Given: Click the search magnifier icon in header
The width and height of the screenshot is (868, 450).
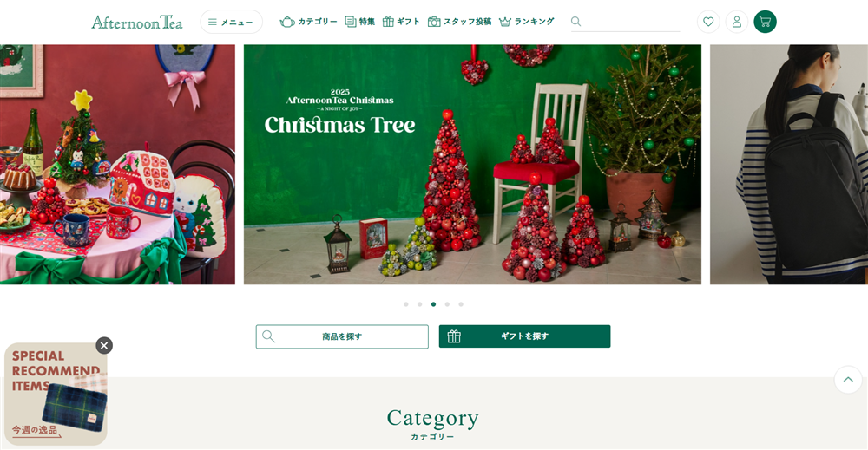Looking at the screenshot, I should pyautogui.click(x=575, y=22).
